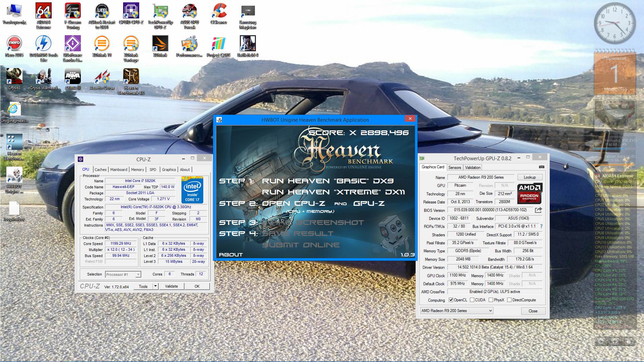Image resolution: width=644 pixels, height=362 pixels.
Task: Toggle CUDA checkbox in GPU-Z
Action: (x=472, y=300)
